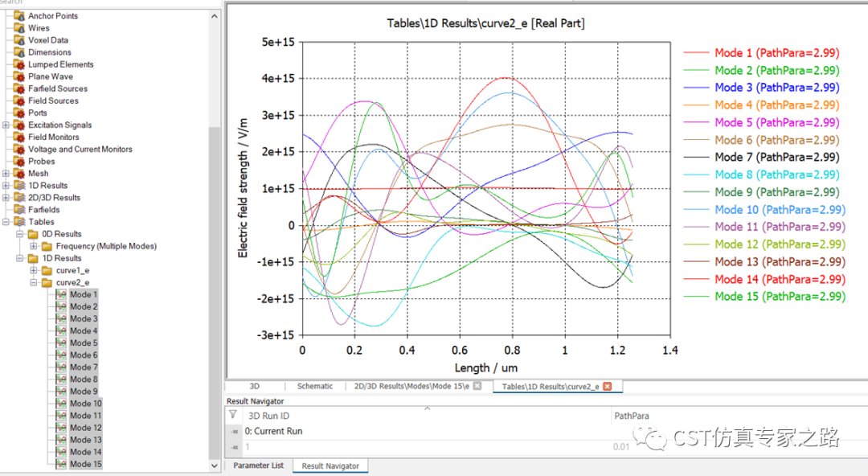Click the Lumped Elements folder icon

[x=19, y=64]
